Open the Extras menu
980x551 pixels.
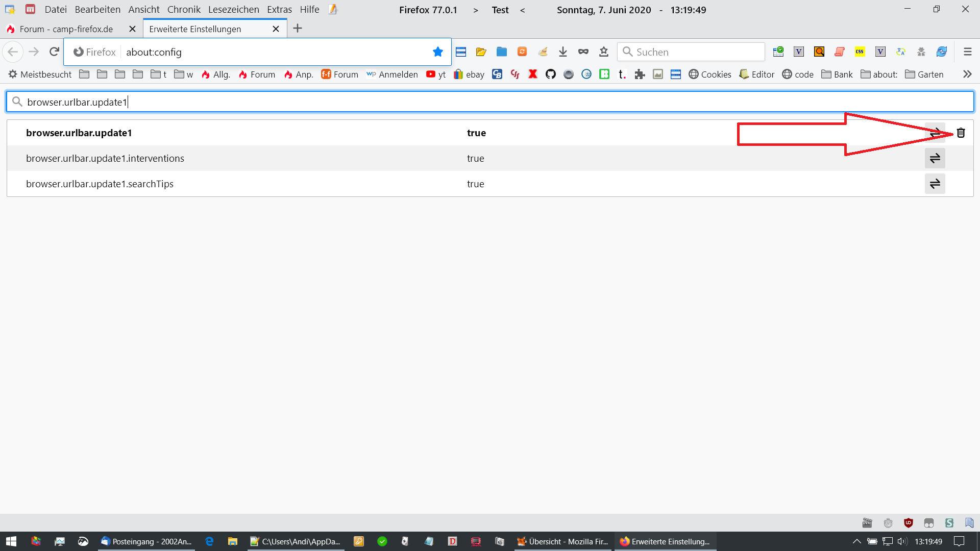click(x=279, y=9)
